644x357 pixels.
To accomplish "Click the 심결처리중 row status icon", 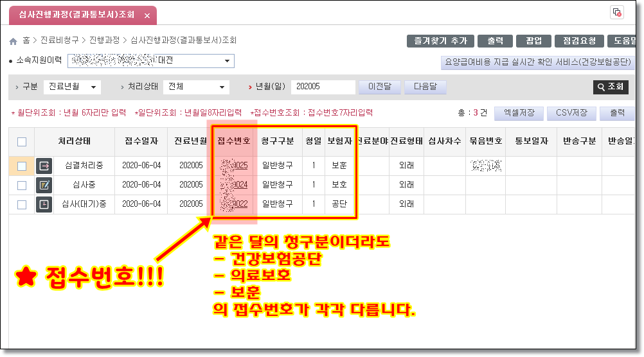I will coord(44,166).
